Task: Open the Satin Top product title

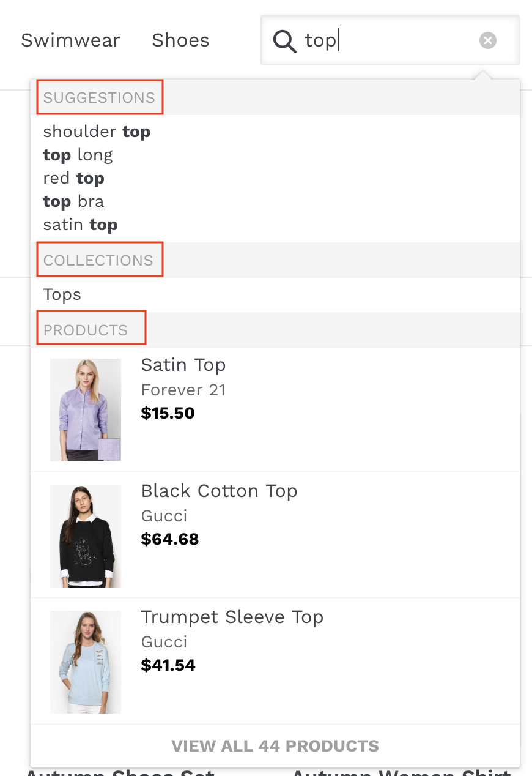Action: click(x=183, y=365)
